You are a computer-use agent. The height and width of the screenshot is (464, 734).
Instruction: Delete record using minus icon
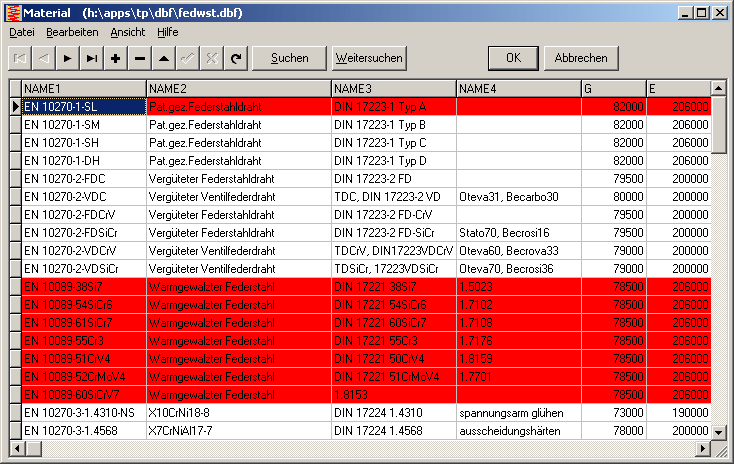140,58
